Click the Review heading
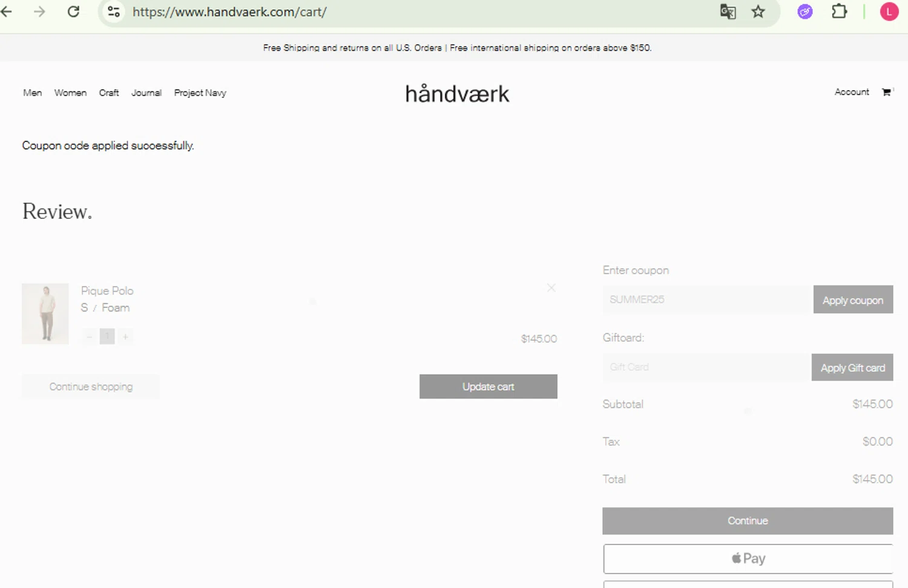 pos(57,212)
